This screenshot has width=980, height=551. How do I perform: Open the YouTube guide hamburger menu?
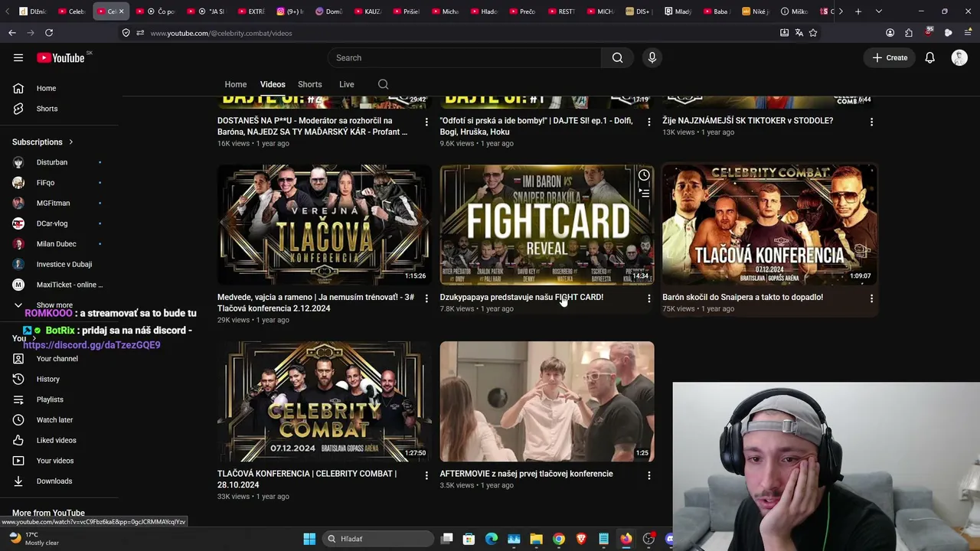tap(18, 57)
